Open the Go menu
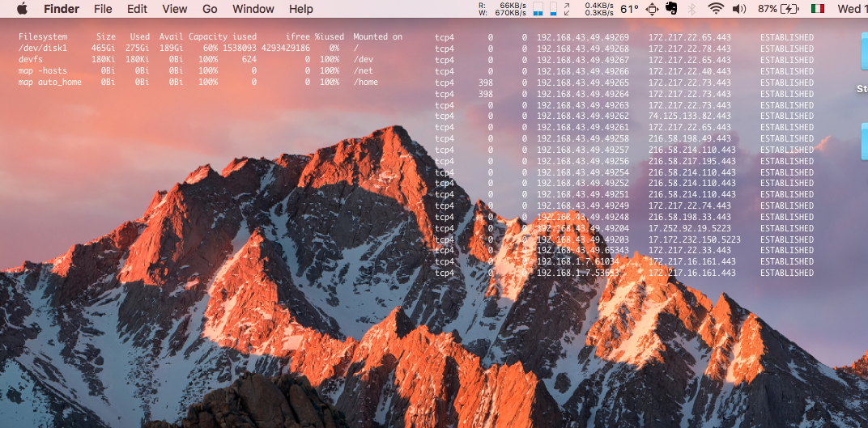This screenshot has width=868, height=428. pyautogui.click(x=210, y=9)
